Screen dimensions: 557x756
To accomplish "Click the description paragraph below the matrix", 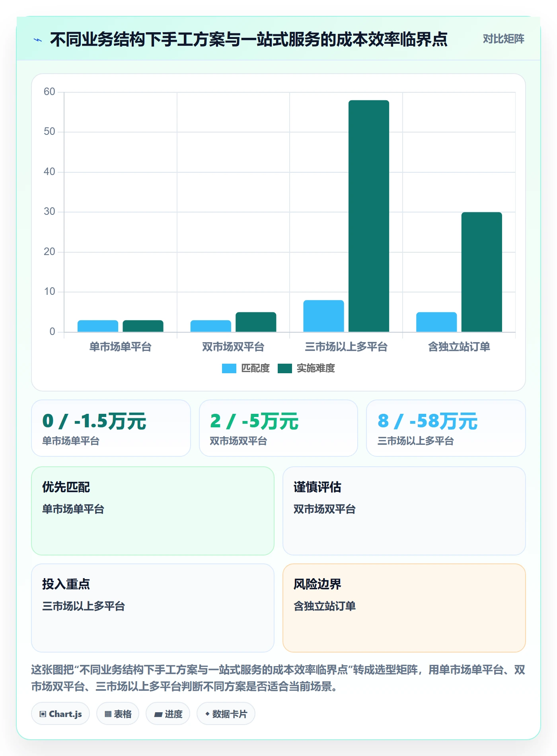I will coord(278,678).
